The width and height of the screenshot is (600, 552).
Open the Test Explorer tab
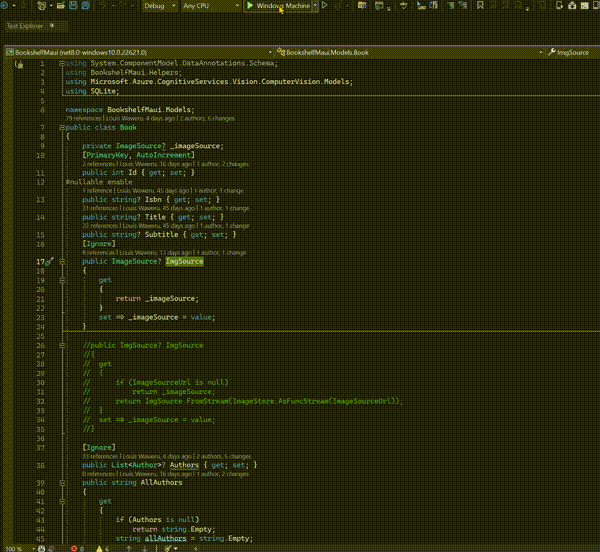coord(24,23)
